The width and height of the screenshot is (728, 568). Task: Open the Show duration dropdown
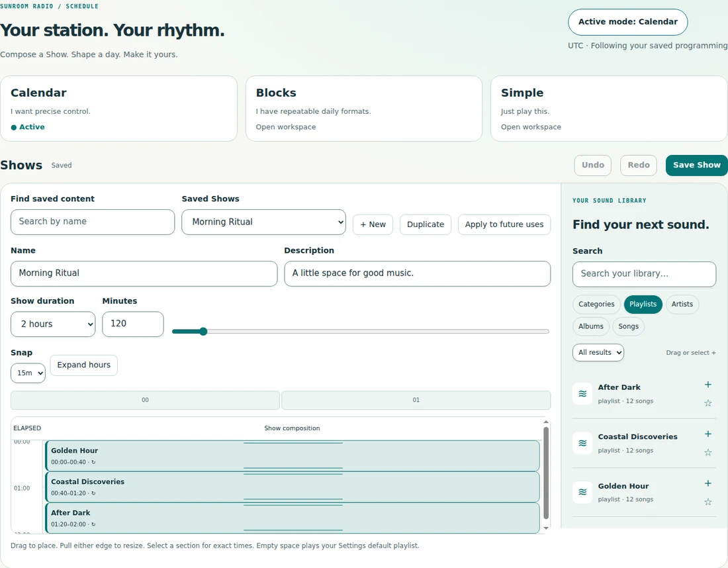click(53, 324)
